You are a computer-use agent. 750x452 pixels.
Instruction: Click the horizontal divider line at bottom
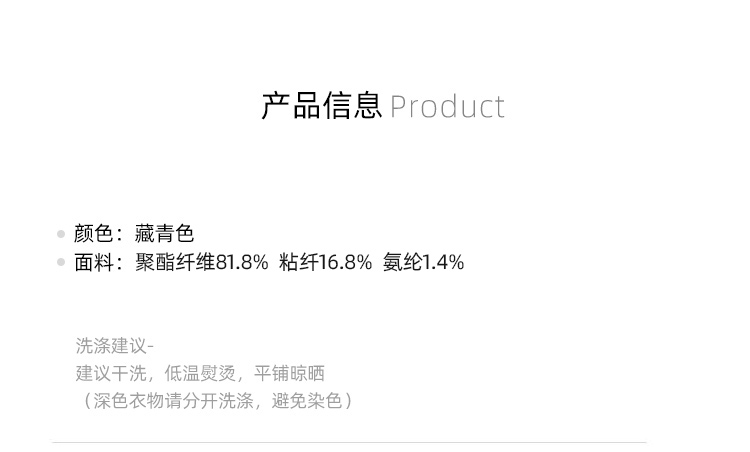pos(349,442)
